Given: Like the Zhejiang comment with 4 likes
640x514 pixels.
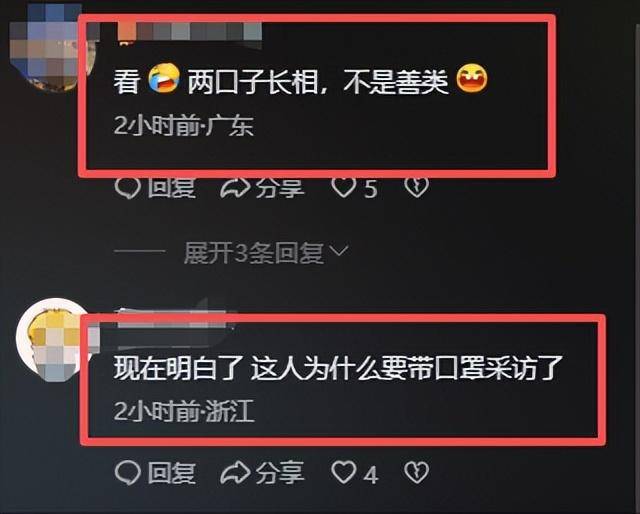Looking at the screenshot, I should [344, 472].
